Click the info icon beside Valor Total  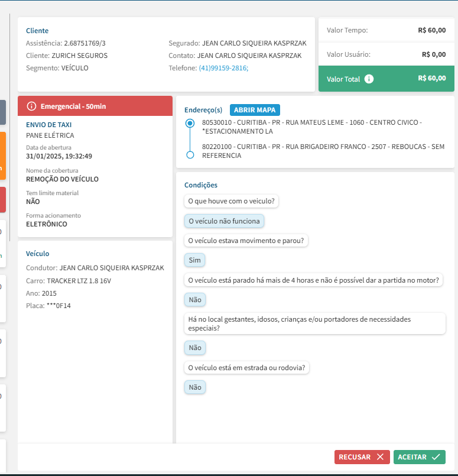(x=369, y=79)
